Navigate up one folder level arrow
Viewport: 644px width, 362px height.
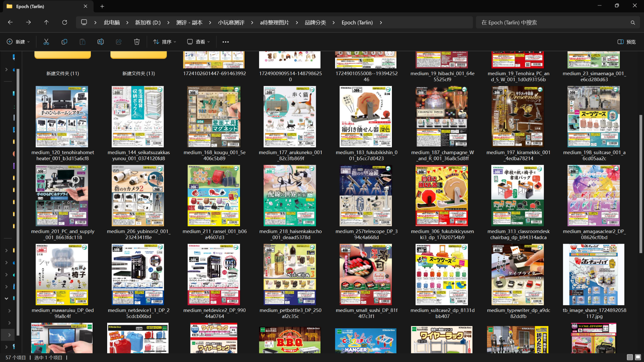(46, 22)
